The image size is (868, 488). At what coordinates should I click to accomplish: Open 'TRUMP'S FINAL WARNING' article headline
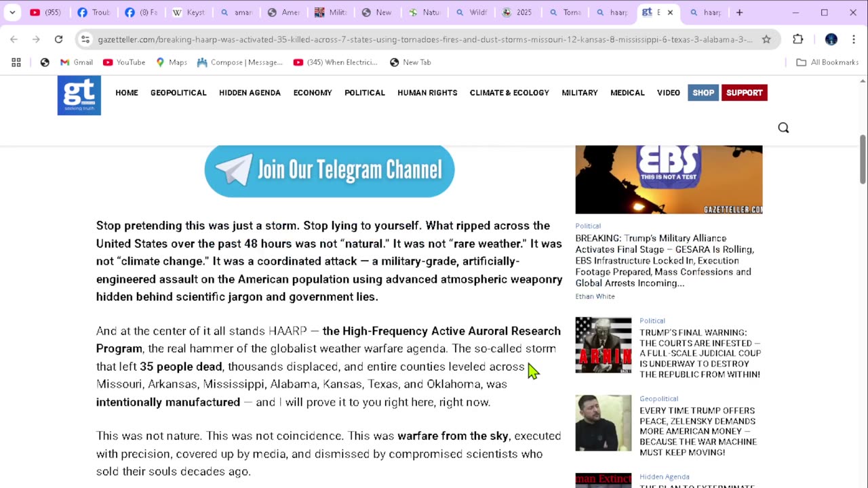[700, 353]
